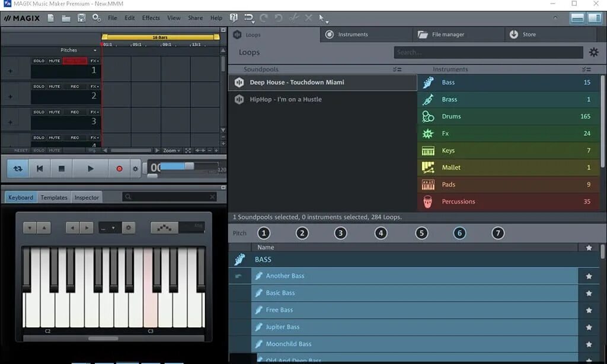This screenshot has width=607, height=364.
Task: Favorite the Jupiter Bass loop with its star
Action: click(589, 327)
